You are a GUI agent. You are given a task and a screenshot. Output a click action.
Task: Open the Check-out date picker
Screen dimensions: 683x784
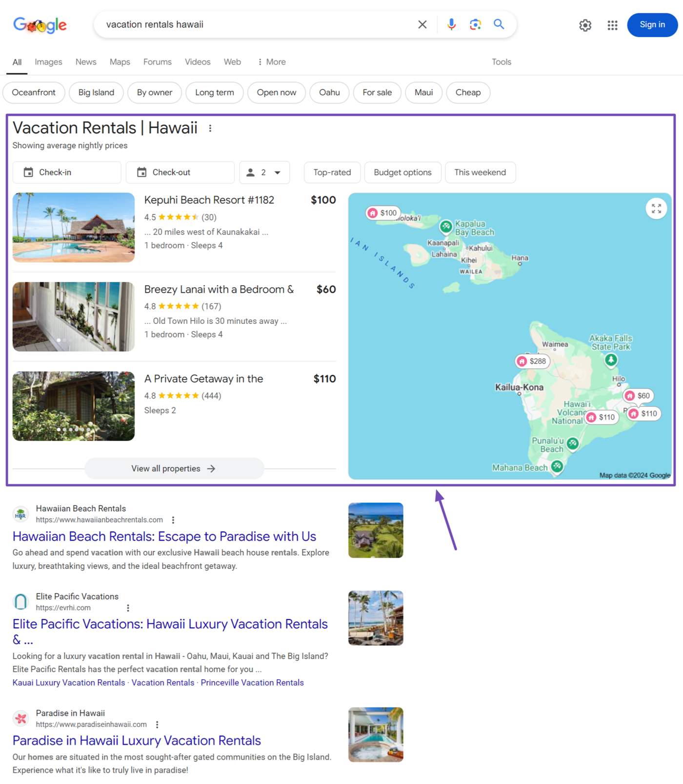click(x=180, y=172)
